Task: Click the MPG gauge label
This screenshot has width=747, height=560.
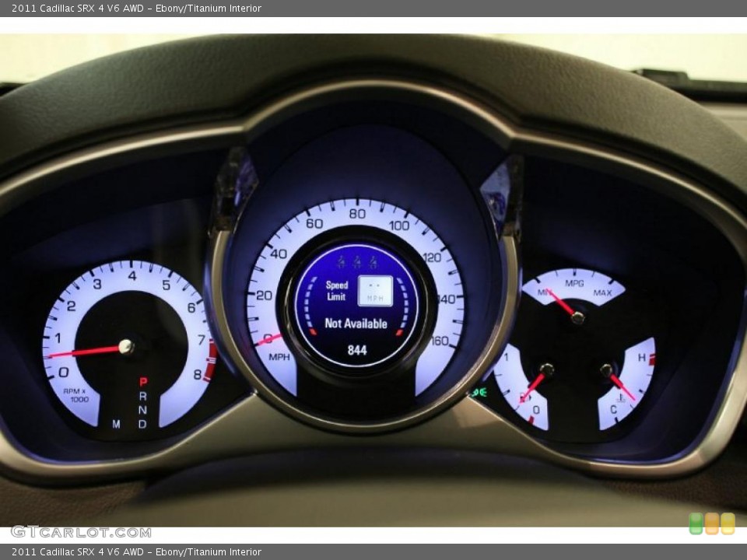Action: tap(574, 283)
